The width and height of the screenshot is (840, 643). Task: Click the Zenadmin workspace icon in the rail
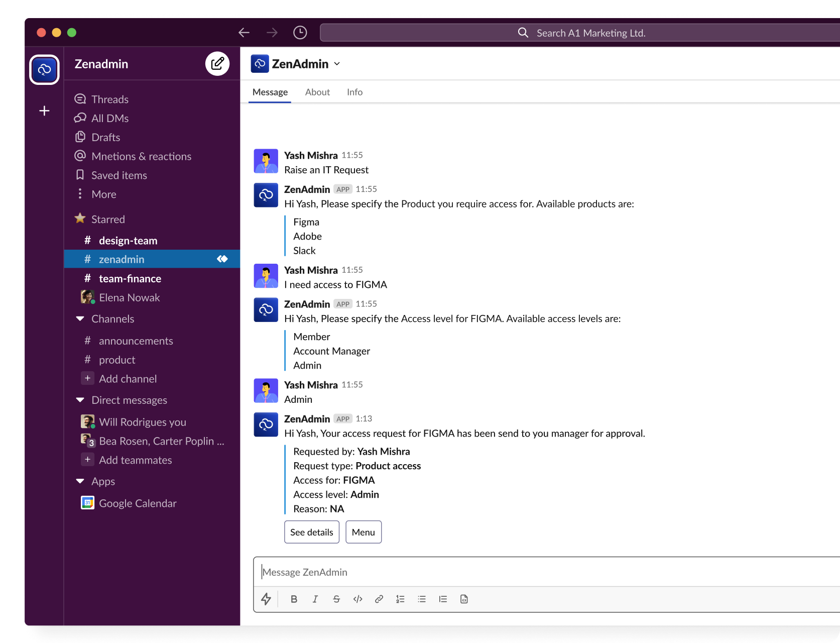[44, 69]
